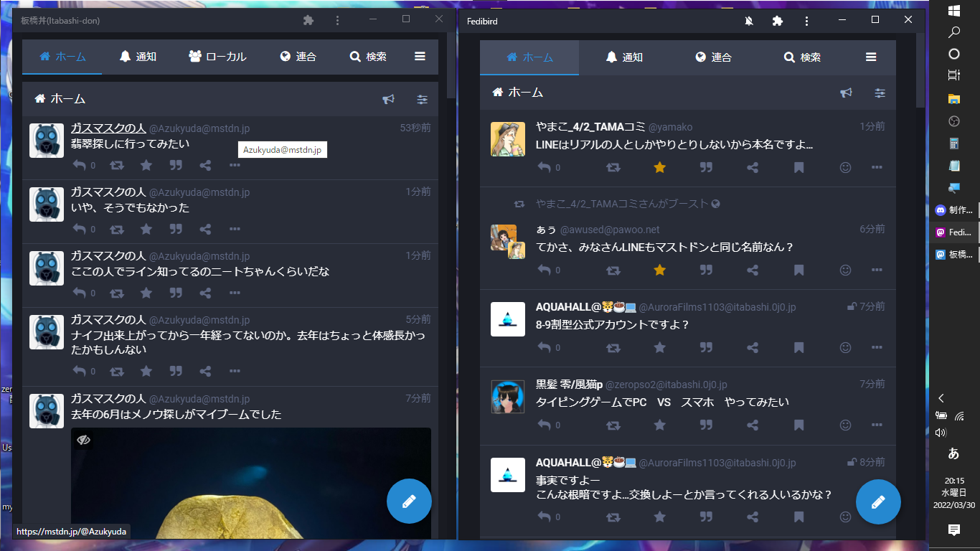
Task: Reply to the LINEはリアルの人 post
Action: 545,167
